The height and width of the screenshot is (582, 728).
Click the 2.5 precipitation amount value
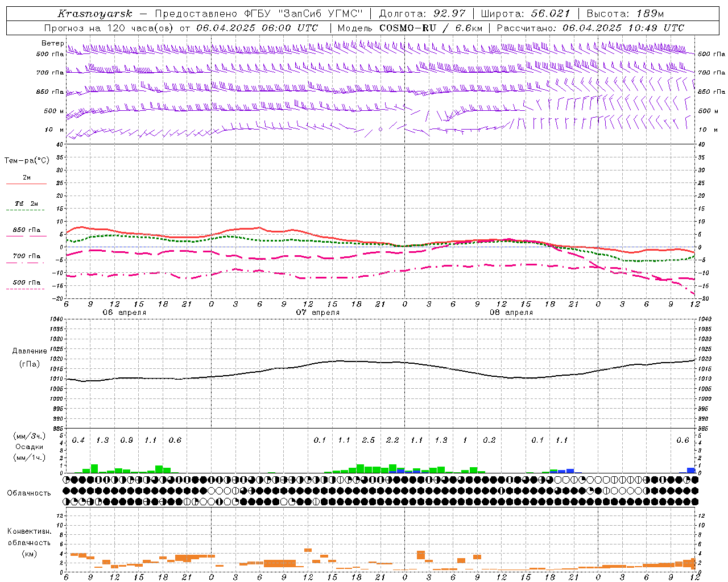point(369,440)
